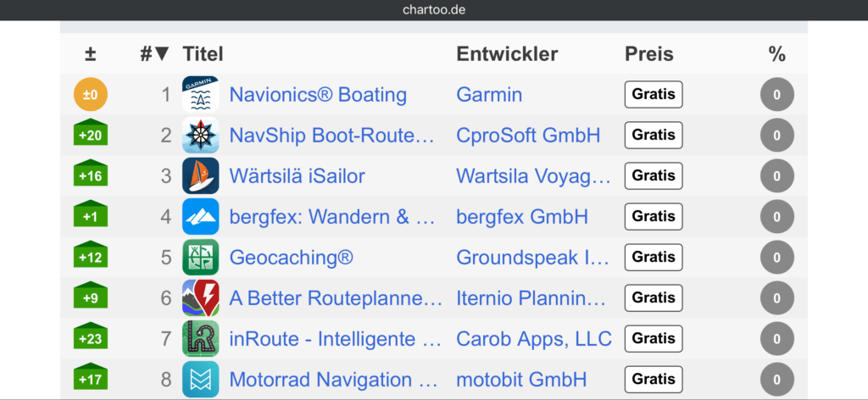Sort by rank number column header

(x=155, y=54)
